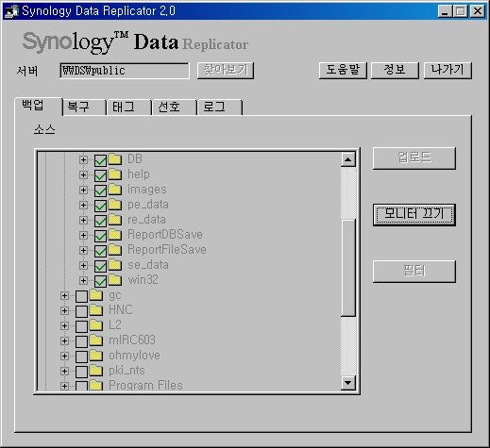Screen dimensions: 490x448
Task: Expand the re_data folder node
Action: pyautogui.click(x=83, y=220)
